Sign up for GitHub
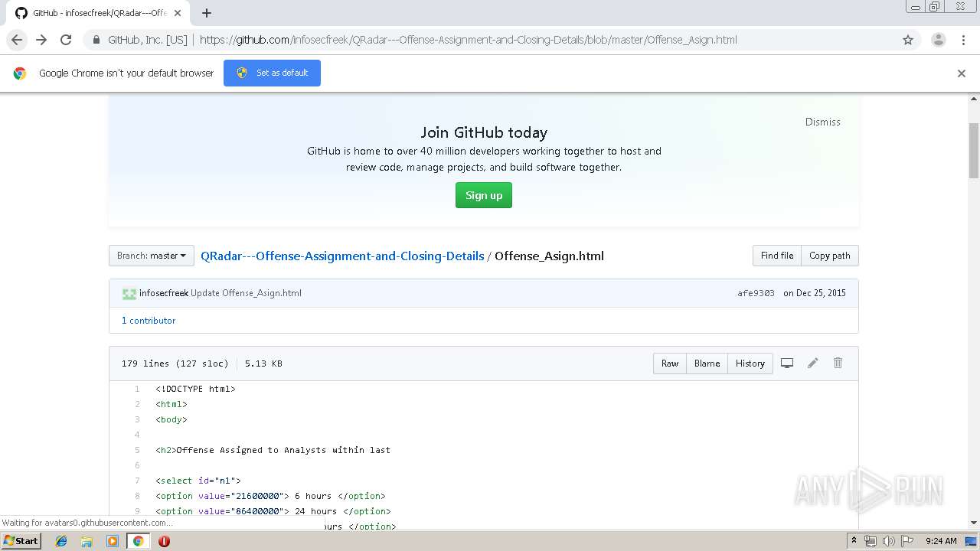This screenshot has width=980, height=551. pos(484,195)
